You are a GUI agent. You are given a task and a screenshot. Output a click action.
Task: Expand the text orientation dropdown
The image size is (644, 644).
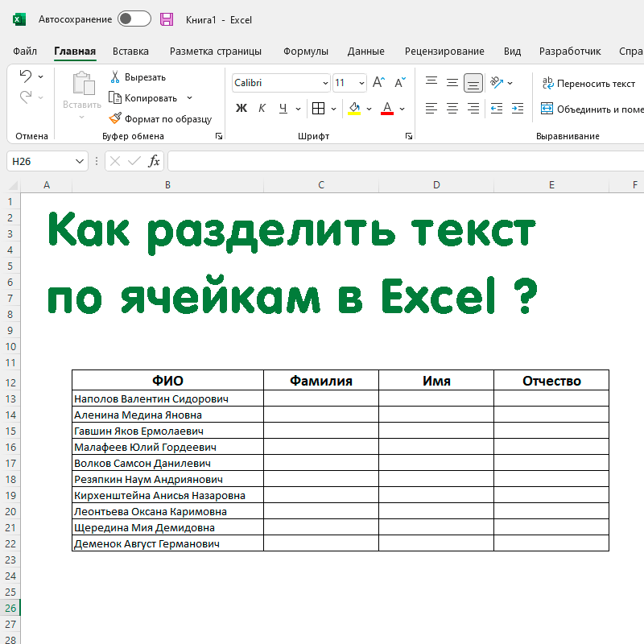510,83
